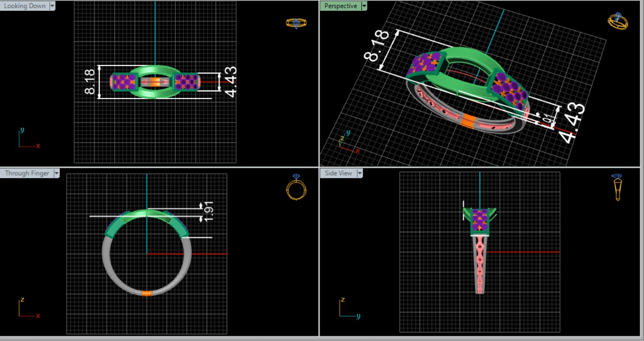Select the 8.18 dimension in Looking Down viewport
This screenshot has width=644, height=341.
pos(90,82)
